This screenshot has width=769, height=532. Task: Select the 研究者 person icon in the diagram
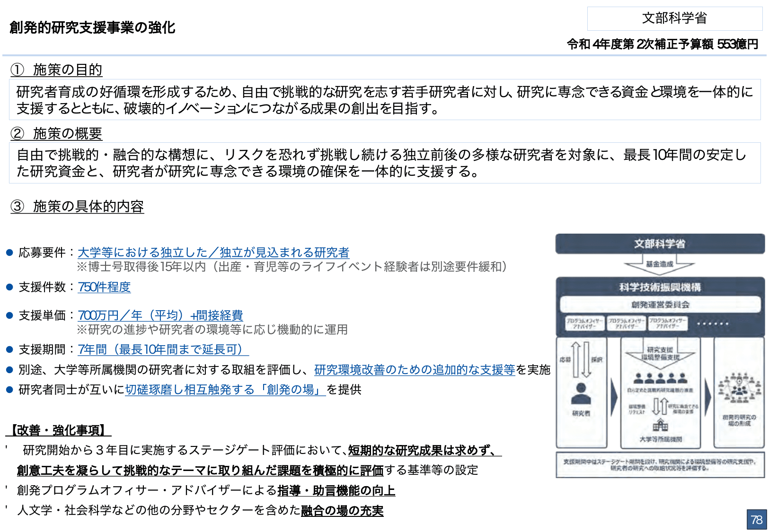(581, 392)
